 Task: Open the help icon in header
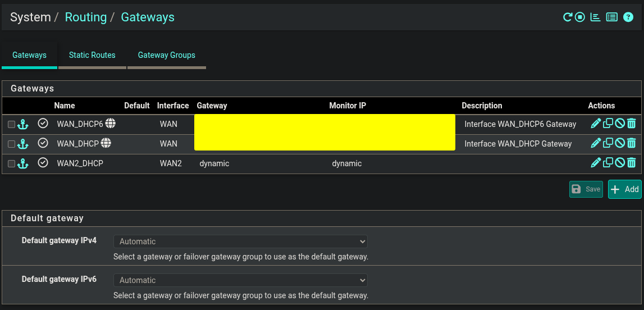click(x=628, y=17)
